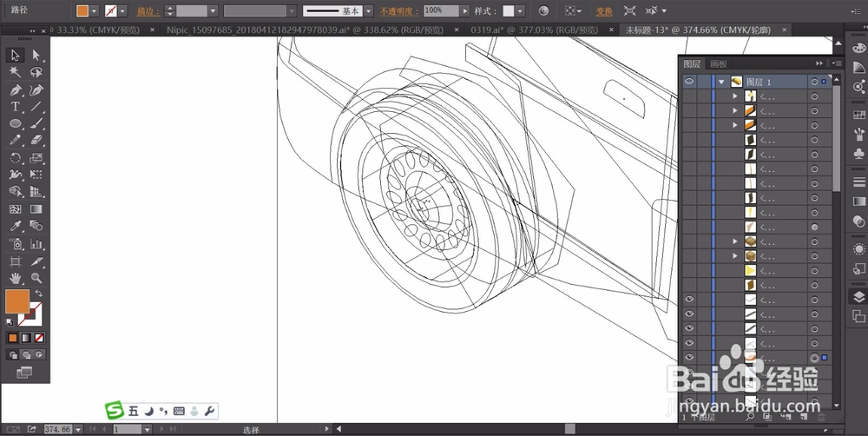Select the Rotate tool
The width and height of the screenshot is (868, 436).
15,158
